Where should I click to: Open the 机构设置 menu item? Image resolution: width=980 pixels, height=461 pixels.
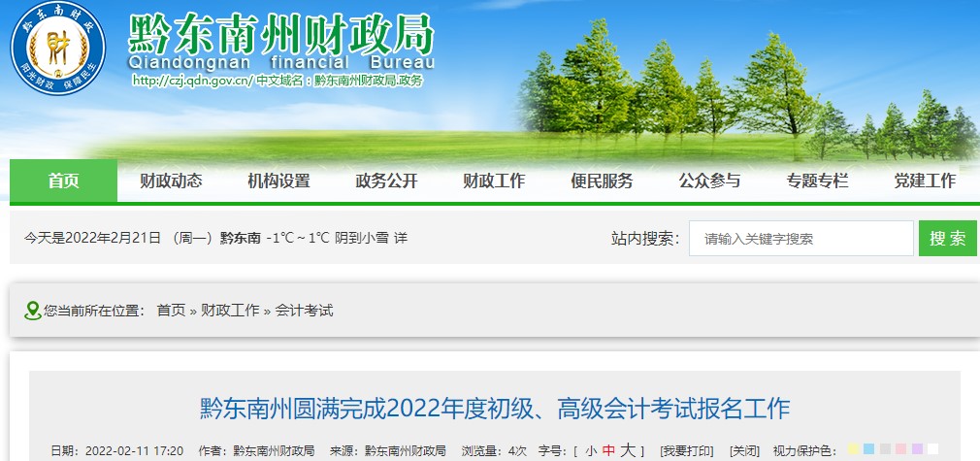[278, 181]
